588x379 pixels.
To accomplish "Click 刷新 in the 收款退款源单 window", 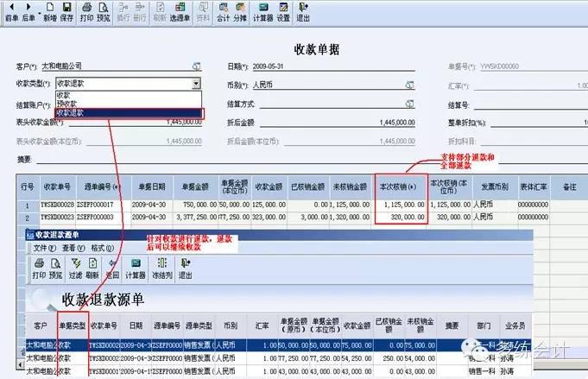I will point(92,268).
